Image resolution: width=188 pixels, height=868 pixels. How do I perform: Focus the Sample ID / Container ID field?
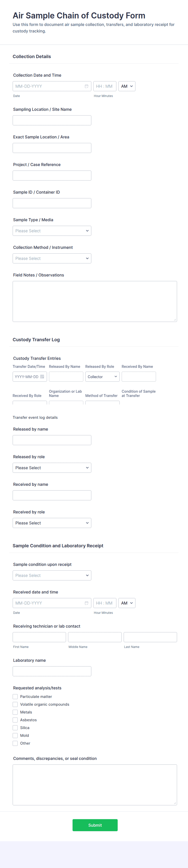click(x=52, y=203)
